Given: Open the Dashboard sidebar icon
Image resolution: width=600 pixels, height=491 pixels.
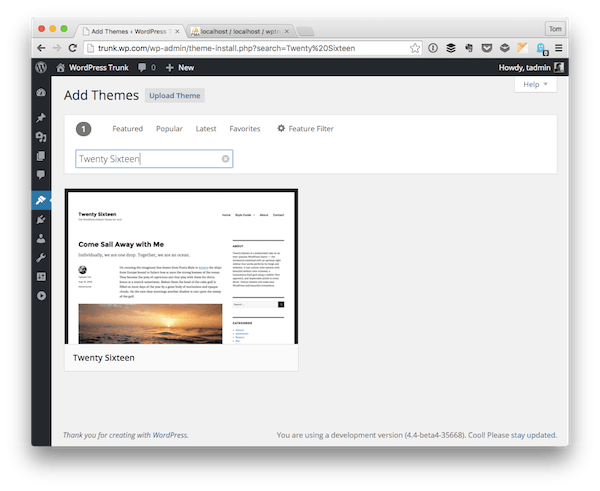Looking at the screenshot, I should pyautogui.click(x=41, y=93).
